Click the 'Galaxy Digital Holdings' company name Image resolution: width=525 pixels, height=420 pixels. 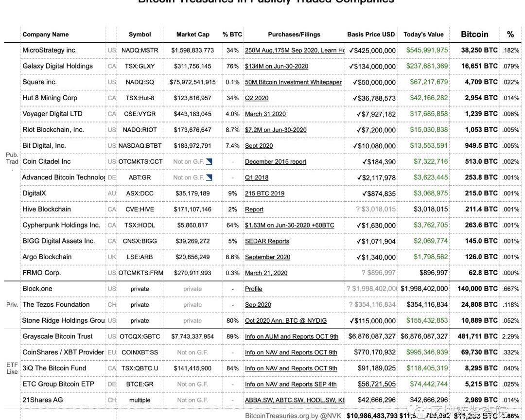[x=57, y=66]
